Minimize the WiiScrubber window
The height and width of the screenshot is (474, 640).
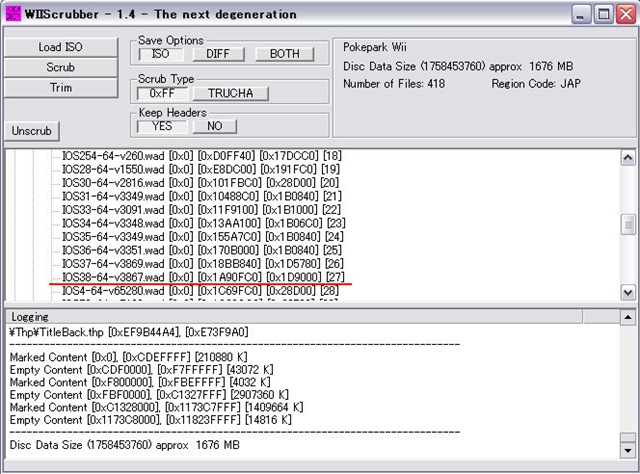[581, 15]
